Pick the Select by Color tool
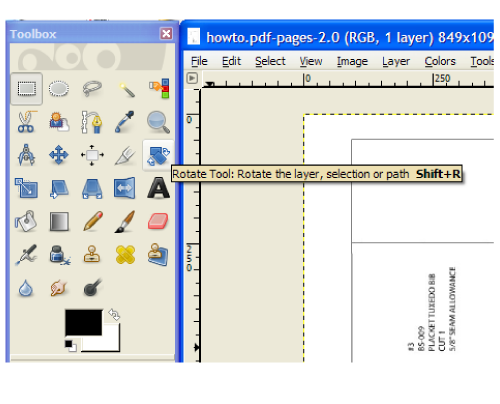 (159, 89)
